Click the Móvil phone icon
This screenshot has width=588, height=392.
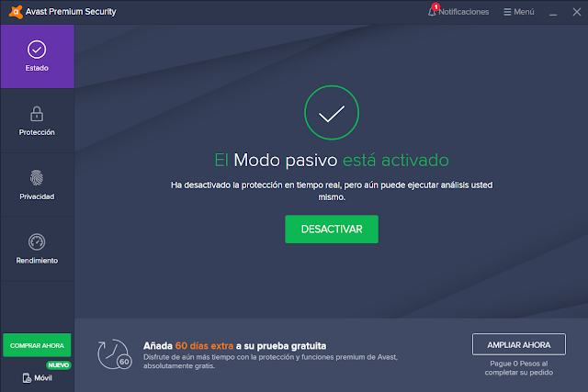[x=27, y=377]
